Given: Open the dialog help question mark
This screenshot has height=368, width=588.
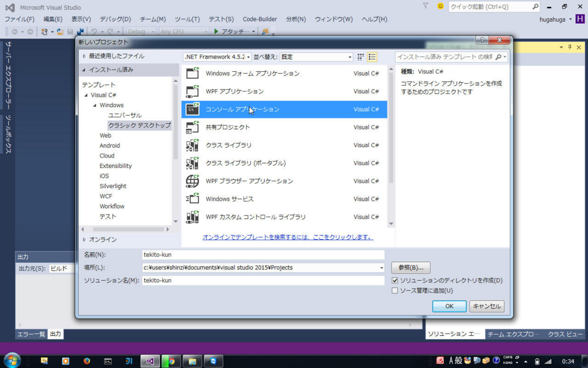Looking at the screenshot, I should 482,40.
